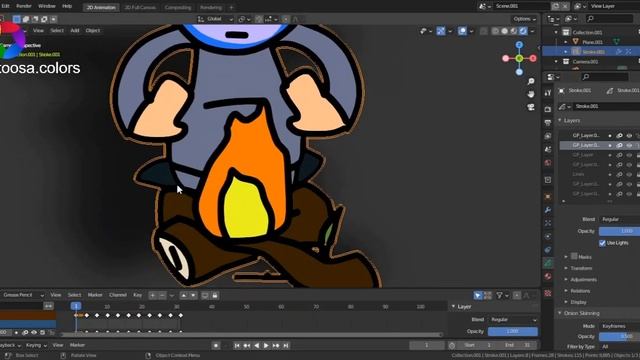Expand the Transform panel
The image size is (640, 360).
coord(566,268)
